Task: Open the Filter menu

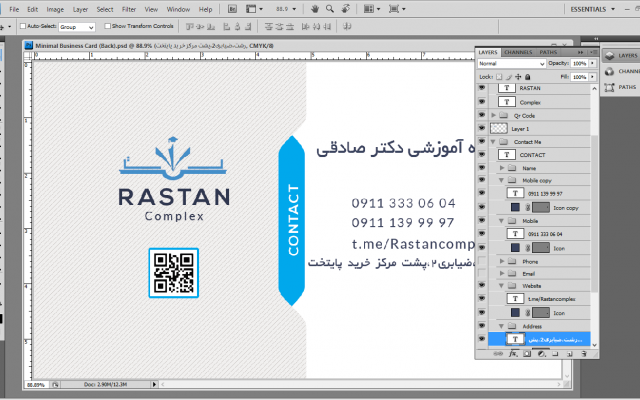Action: tap(129, 9)
